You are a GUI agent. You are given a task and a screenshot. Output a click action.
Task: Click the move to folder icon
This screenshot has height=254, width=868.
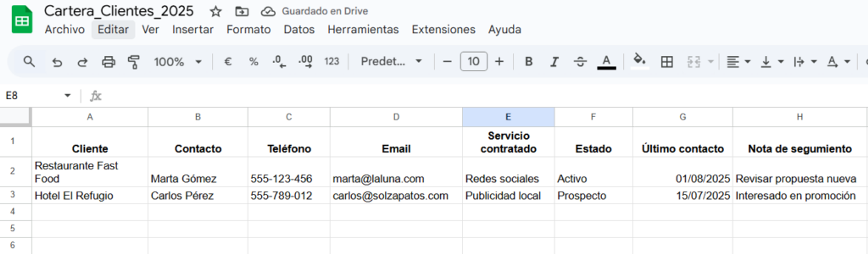pyautogui.click(x=242, y=12)
